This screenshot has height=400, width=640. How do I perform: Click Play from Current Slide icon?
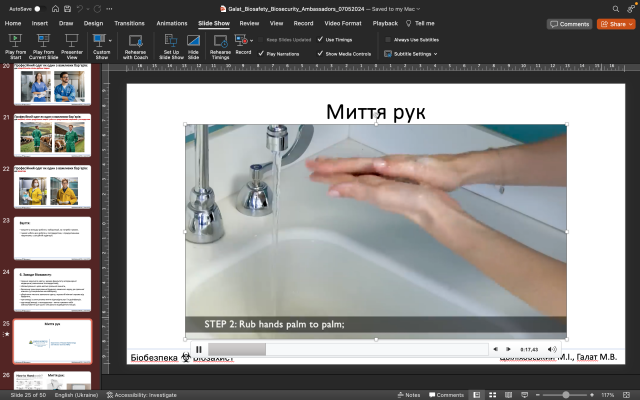coord(43,42)
